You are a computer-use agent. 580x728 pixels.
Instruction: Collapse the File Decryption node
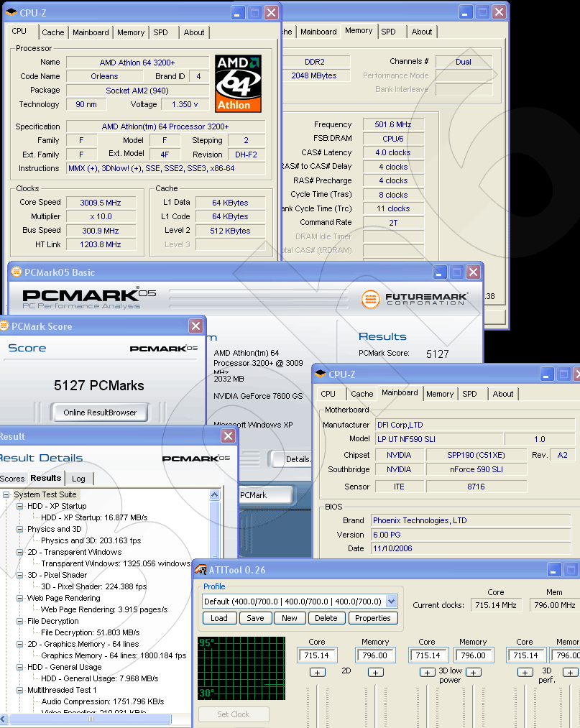pyautogui.click(x=19, y=621)
